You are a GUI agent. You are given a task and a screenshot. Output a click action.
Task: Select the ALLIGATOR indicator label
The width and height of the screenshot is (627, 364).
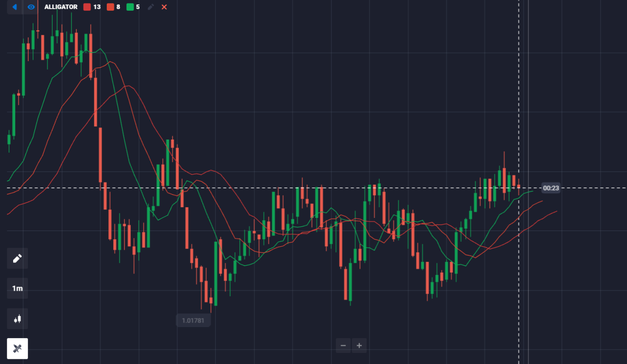(x=60, y=7)
